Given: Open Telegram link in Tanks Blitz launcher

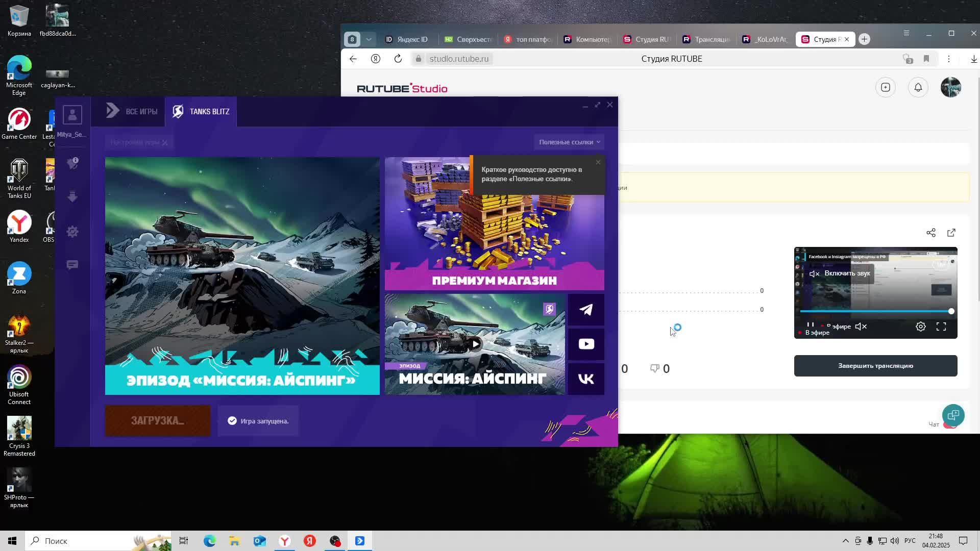Looking at the screenshot, I should (x=586, y=310).
